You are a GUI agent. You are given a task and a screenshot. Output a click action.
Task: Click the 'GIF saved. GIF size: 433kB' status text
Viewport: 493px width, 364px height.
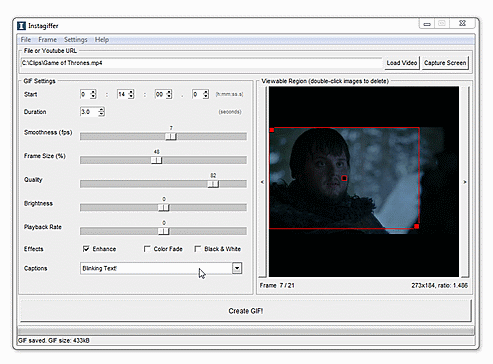tap(54, 340)
